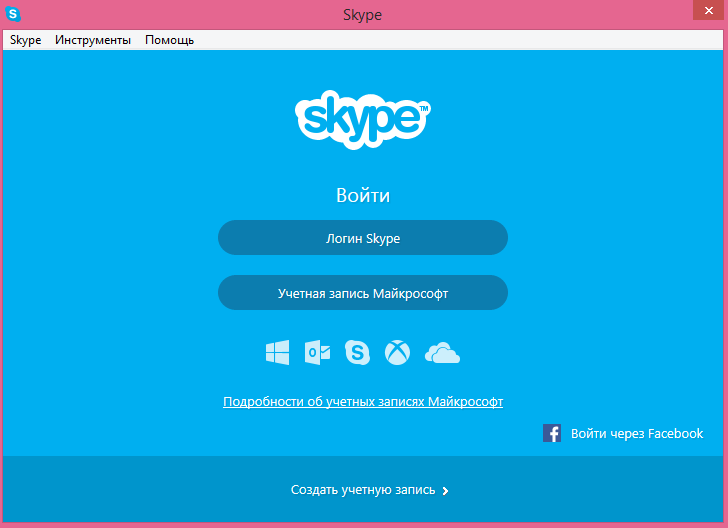The height and width of the screenshot is (528, 728).
Task: Open the Помощь menu
Action: (169, 40)
